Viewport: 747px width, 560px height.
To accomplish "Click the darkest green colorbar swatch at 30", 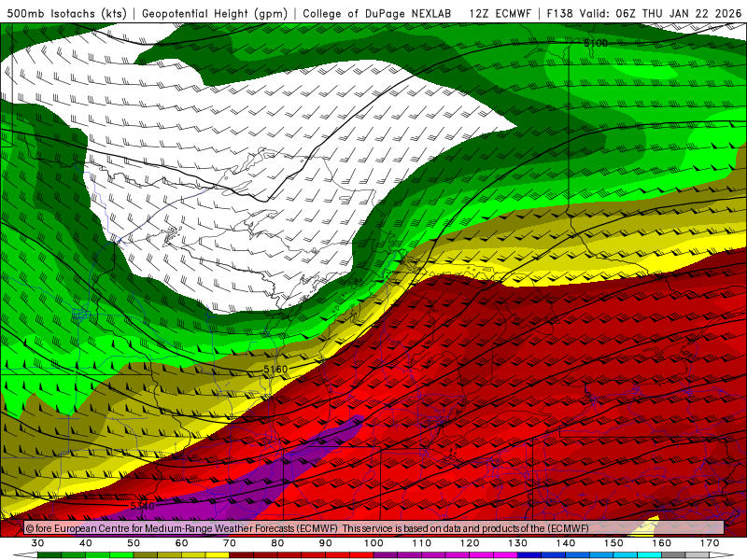I will tap(49, 555).
